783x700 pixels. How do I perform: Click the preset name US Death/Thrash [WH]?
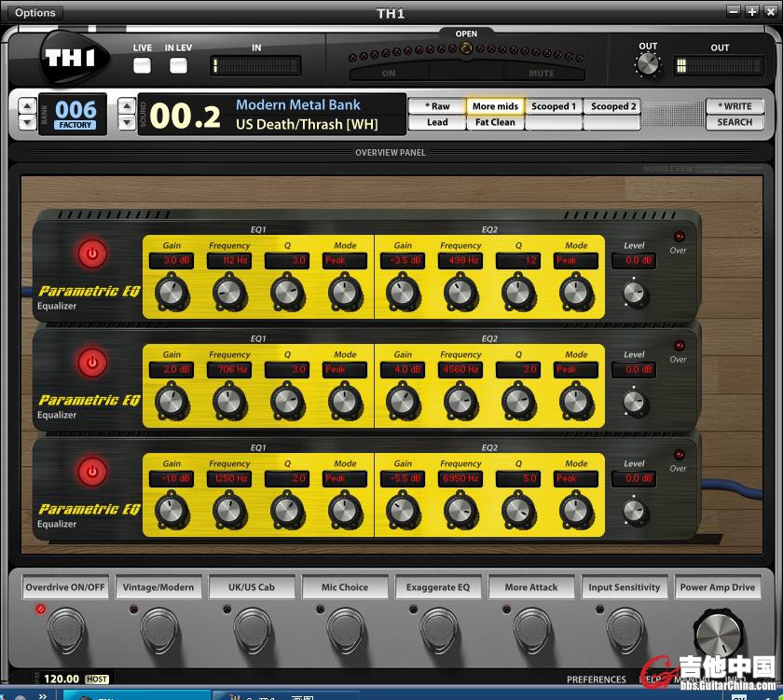307,124
